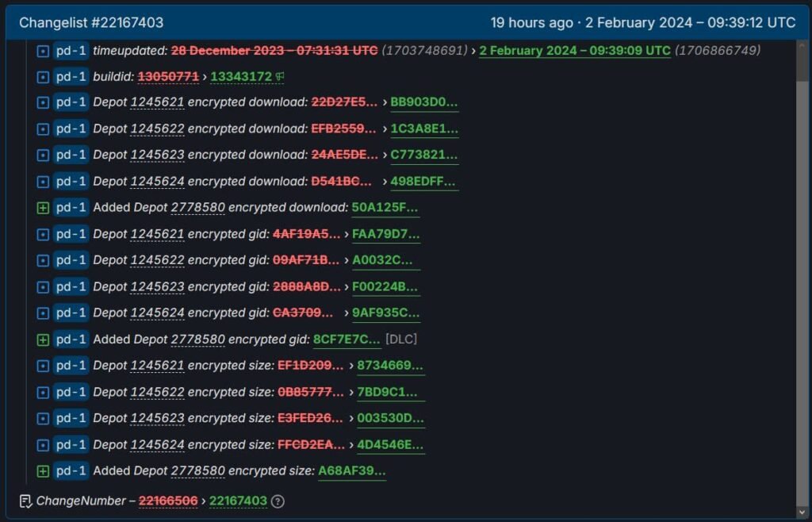The image size is (812, 522).
Task: Click the modified icon on Depot 1245624 encrypted size row
Action: coord(43,445)
